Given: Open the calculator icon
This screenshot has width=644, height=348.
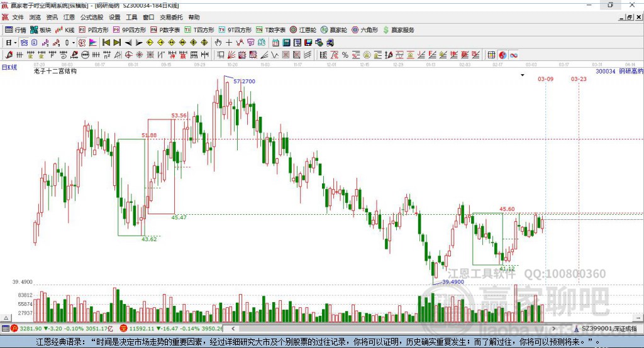Looking at the screenshot, I should 287,43.
